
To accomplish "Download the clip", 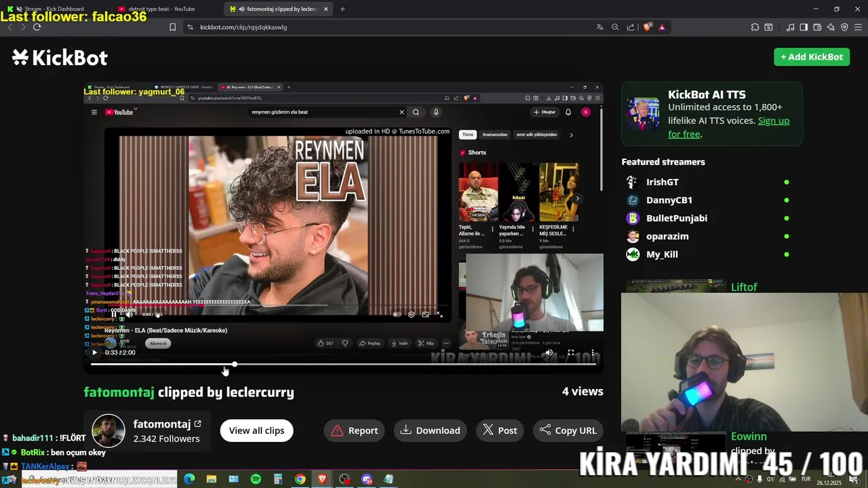I will coord(431,430).
